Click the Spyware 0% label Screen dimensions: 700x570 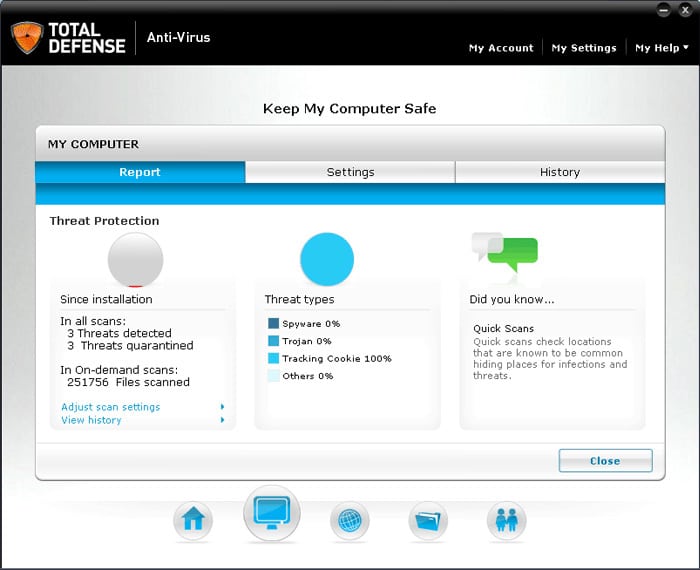(311, 324)
